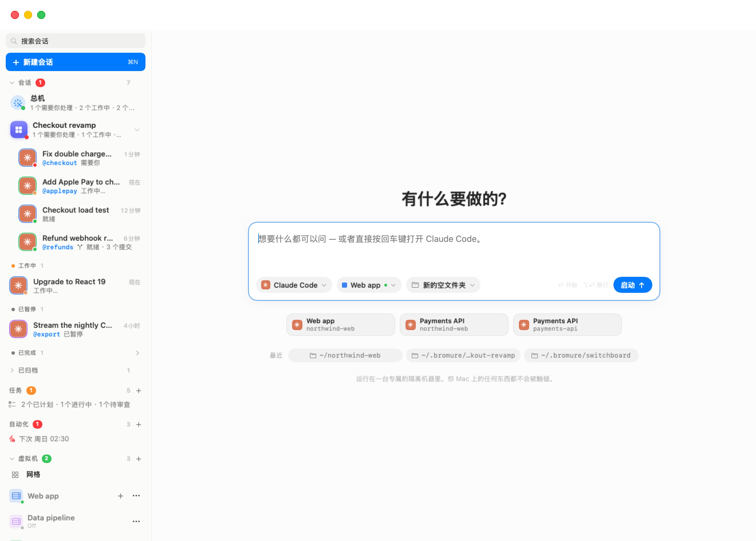Expand the 已归档 section

12,370
